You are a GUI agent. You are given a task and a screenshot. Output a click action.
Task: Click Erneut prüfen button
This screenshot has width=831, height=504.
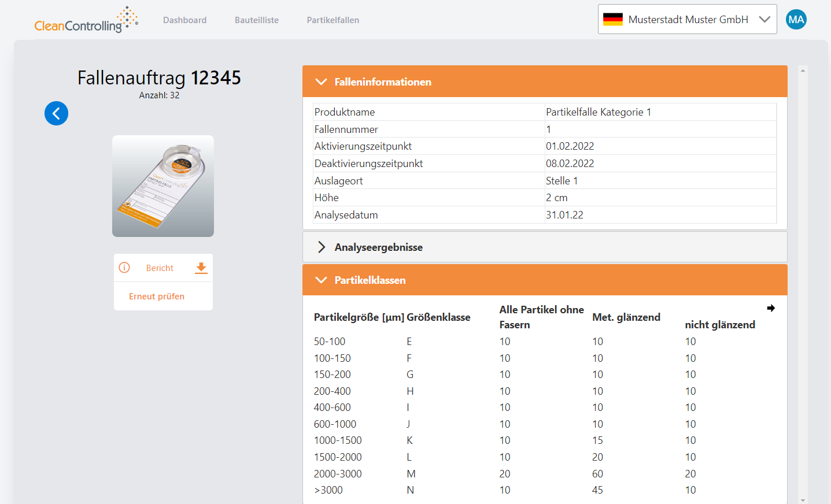pos(157,297)
